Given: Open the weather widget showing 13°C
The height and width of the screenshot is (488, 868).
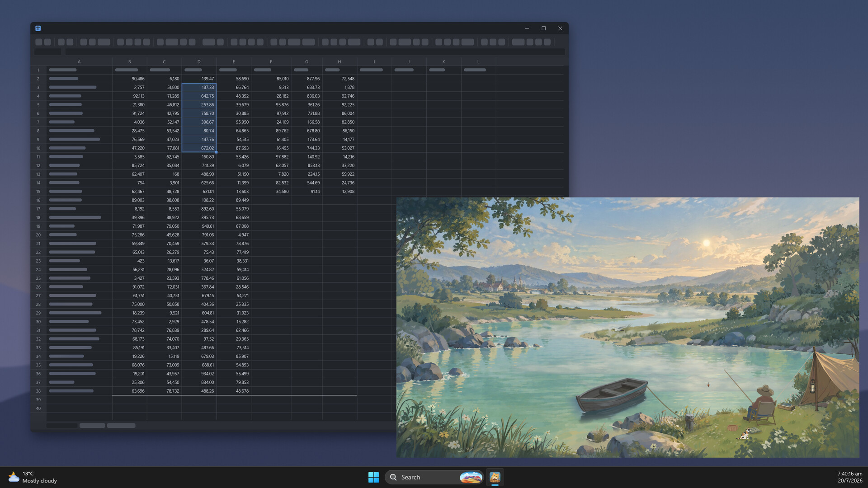Looking at the screenshot, I should pos(33,477).
